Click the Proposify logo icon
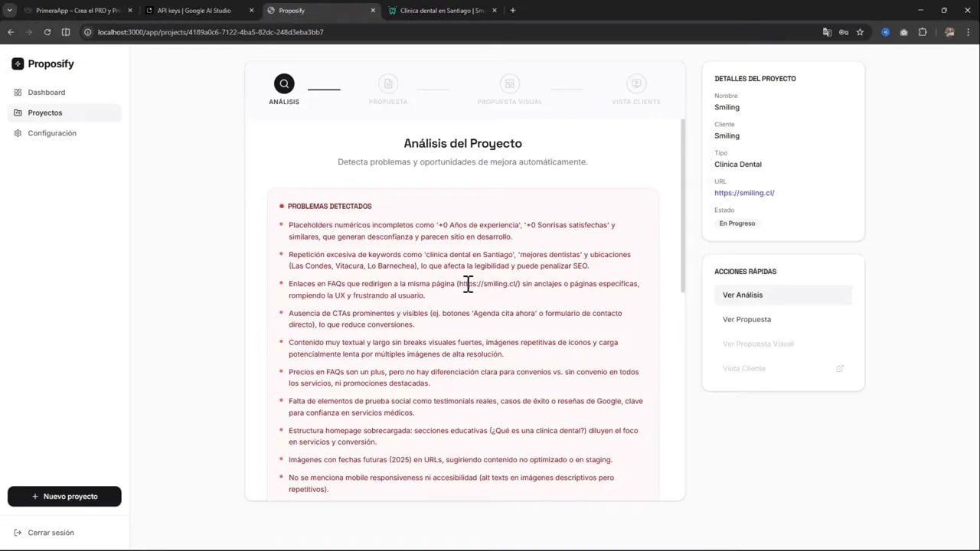Image resolution: width=980 pixels, height=551 pixels. click(x=18, y=64)
